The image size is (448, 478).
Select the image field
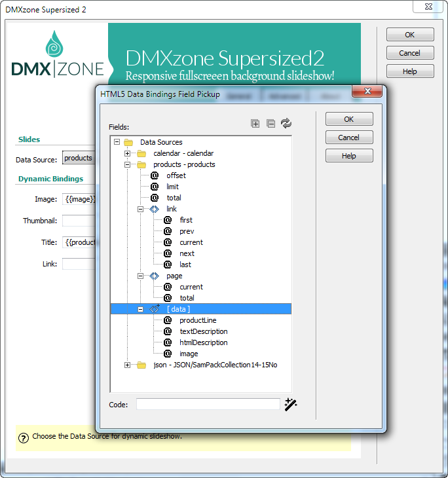click(189, 354)
